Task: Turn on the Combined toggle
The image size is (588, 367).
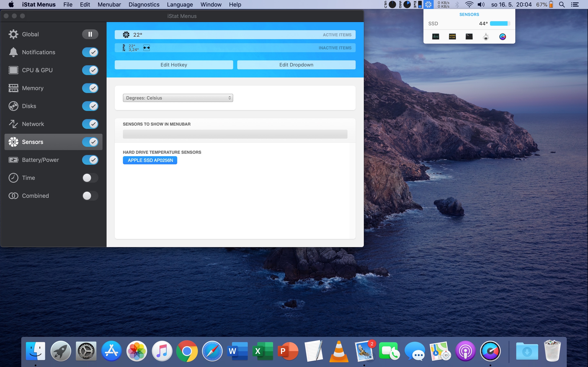Action: [x=90, y=196]
